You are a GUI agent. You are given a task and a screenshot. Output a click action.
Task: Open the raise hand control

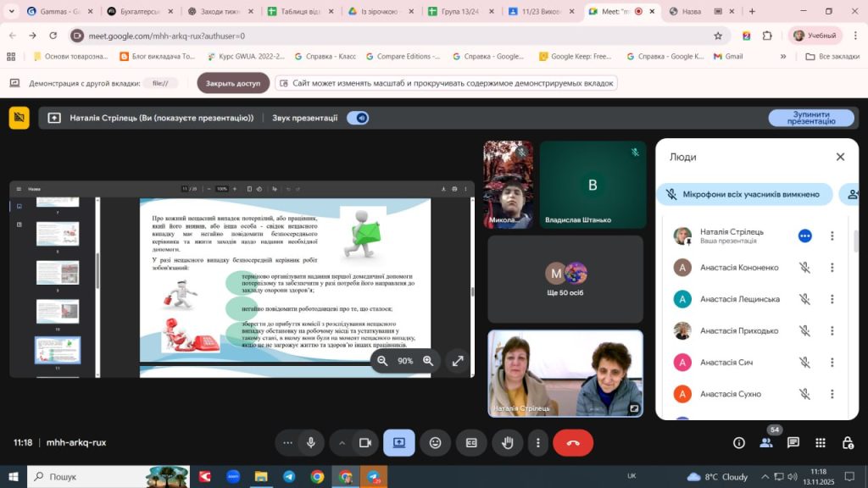(x=508, y=442)
